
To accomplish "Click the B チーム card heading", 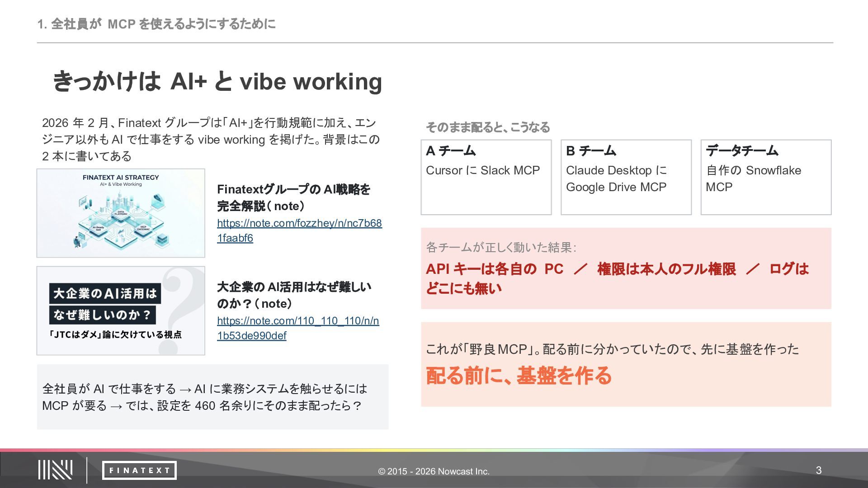I will click(591, 151).
